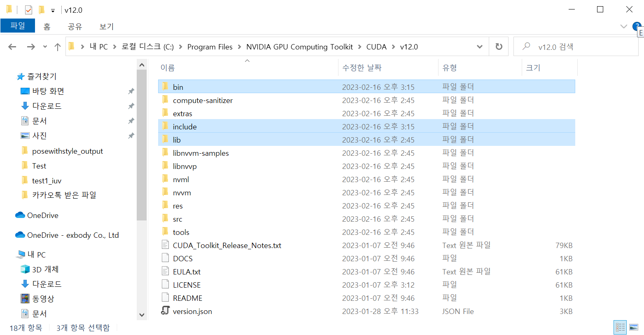This screenshot has height=335, width=644.
Task: Open 다운로드 under 즐겨찾기
Action: click(x=47, y=106)
